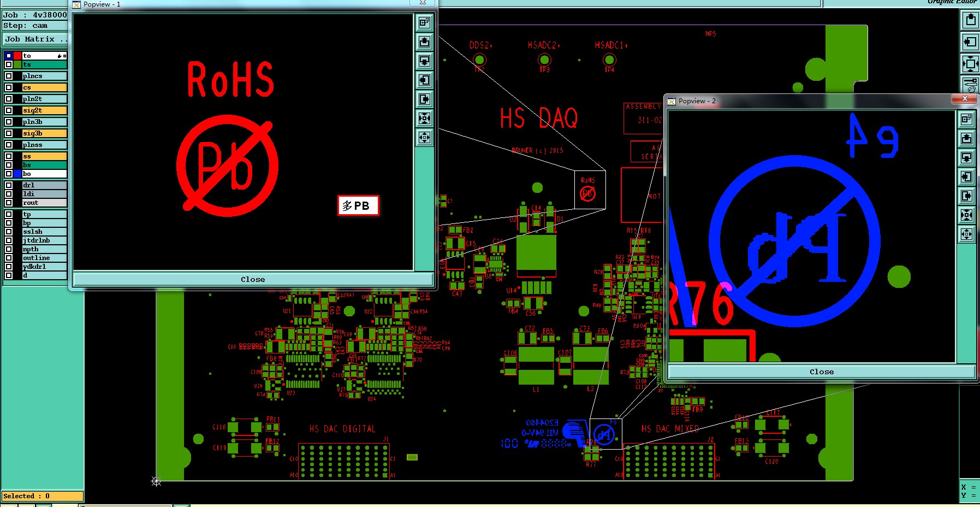Click the blue color swatch of the bo layer
Screen dimensions: 980x507
coord(17,174)
